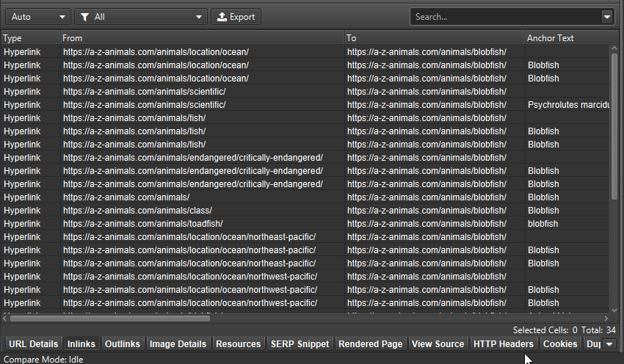This screenshot has height=364, width=624.
Task: Open the View Source tab
Action: (x=438, y=344)
